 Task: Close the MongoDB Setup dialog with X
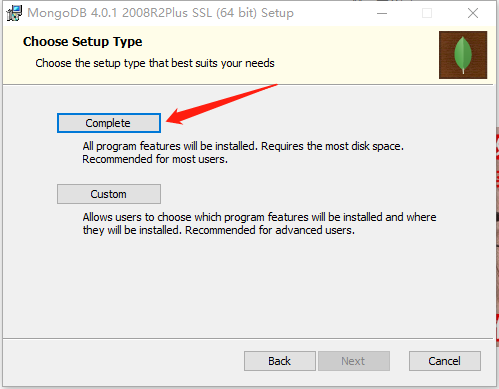(473, 13)
